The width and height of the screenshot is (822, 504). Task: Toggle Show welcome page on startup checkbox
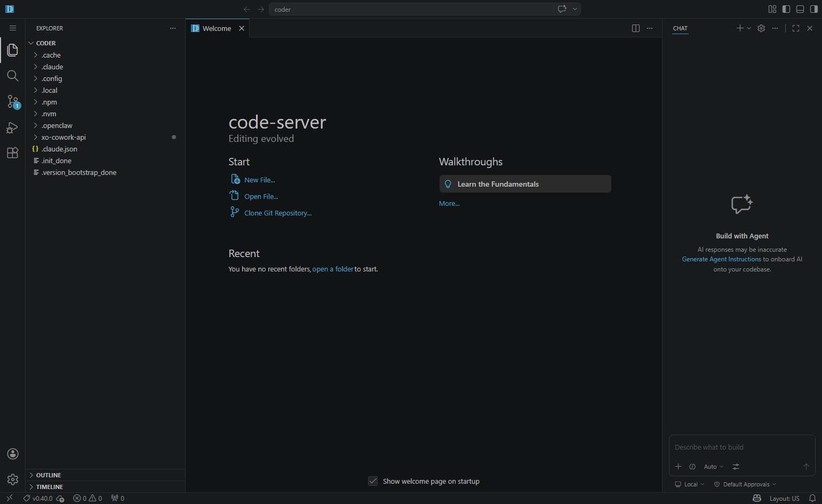373,481
